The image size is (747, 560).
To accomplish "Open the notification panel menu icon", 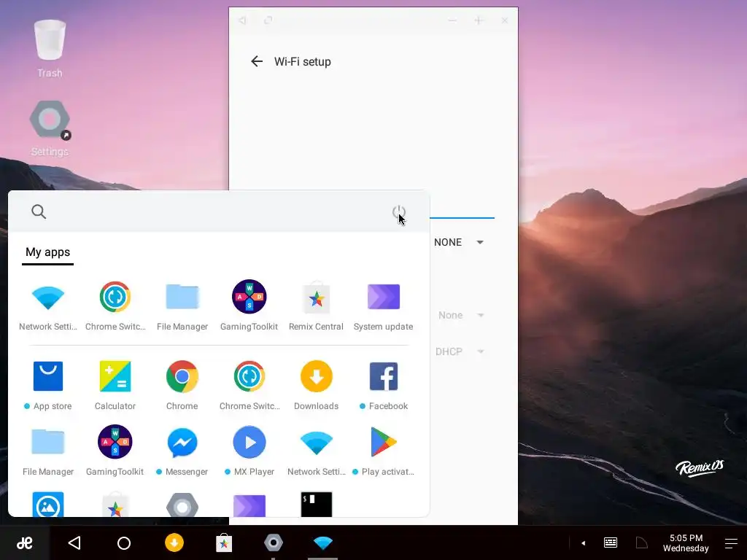I will [731, 543].
